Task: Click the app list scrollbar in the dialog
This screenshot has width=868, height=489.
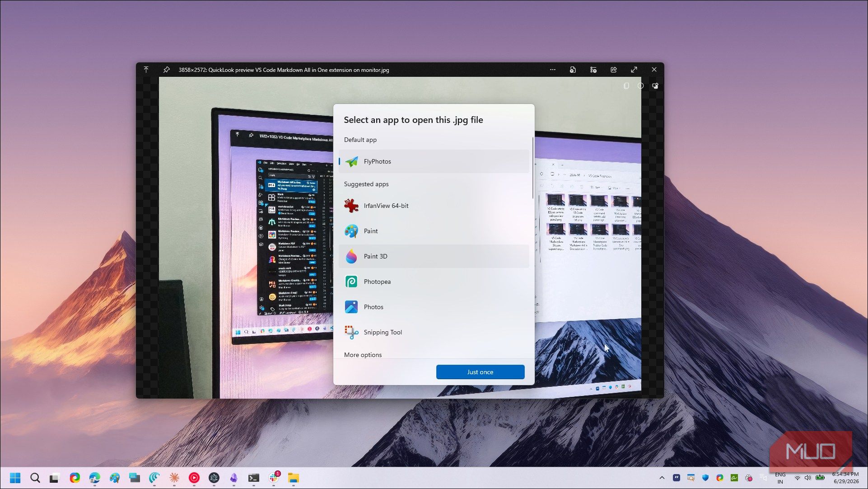Action: [533, 168]
